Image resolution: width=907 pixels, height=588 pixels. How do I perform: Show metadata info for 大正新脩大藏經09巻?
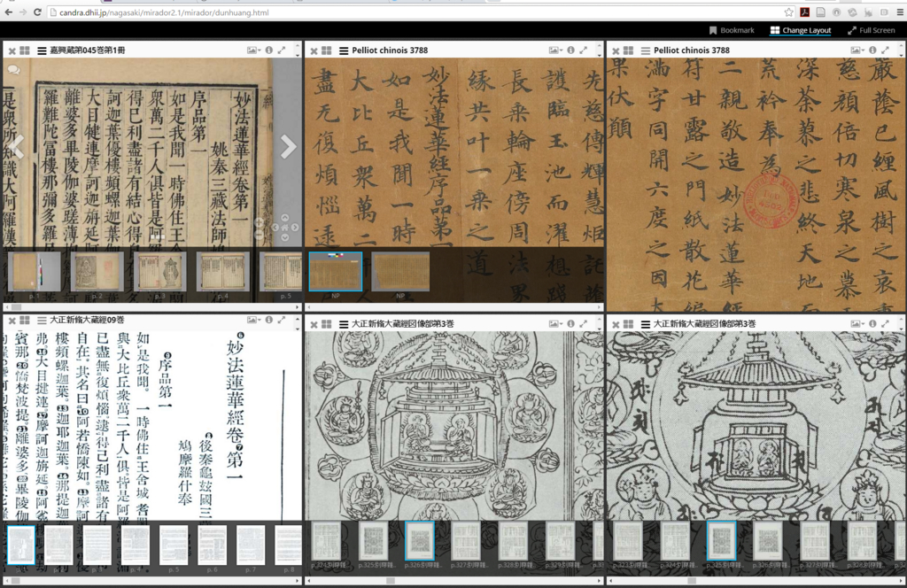tap(269, 320)
